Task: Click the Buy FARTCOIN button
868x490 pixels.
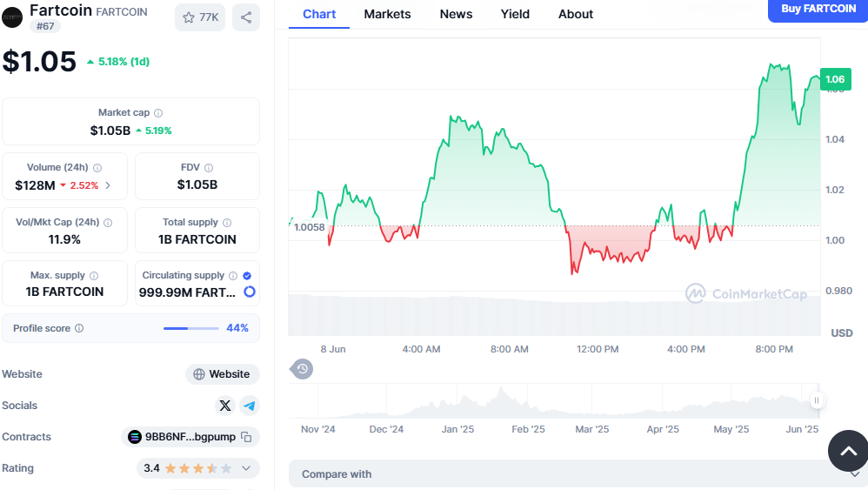Action: point(818,10)
